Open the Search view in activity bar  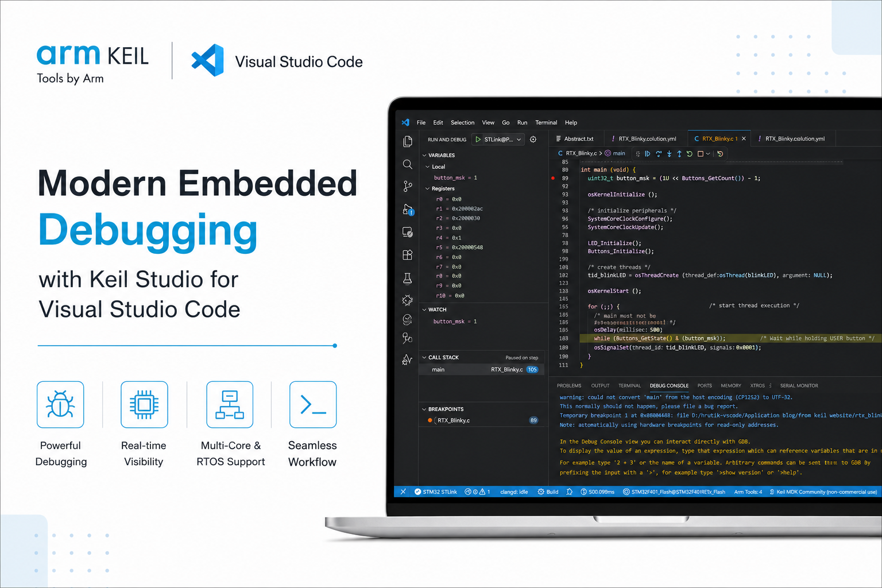[408, 164]
